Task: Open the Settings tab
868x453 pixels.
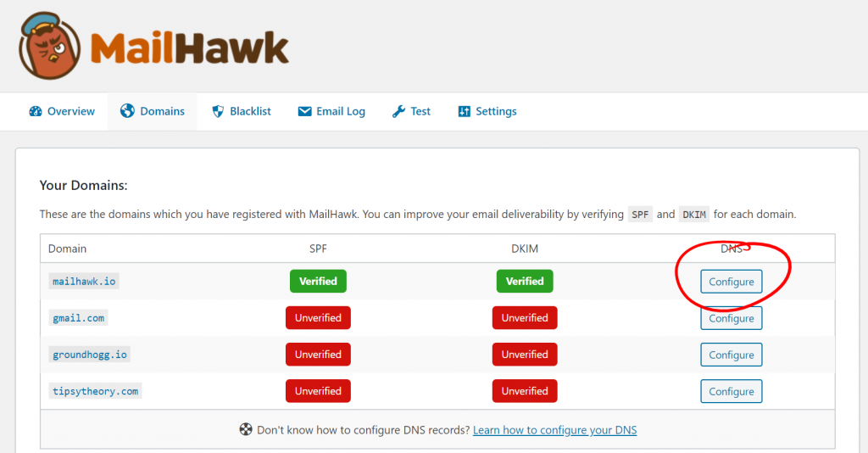Action: pos(487,111)
